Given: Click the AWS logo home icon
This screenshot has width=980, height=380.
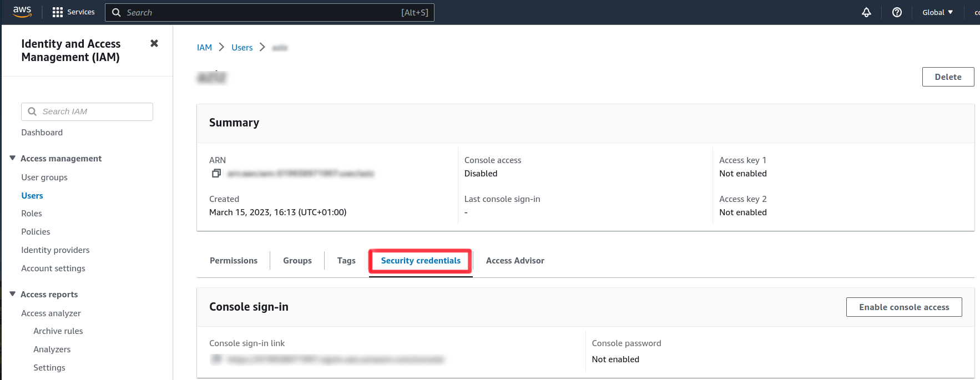Looking at the screenshot, I should coord(22,12).
